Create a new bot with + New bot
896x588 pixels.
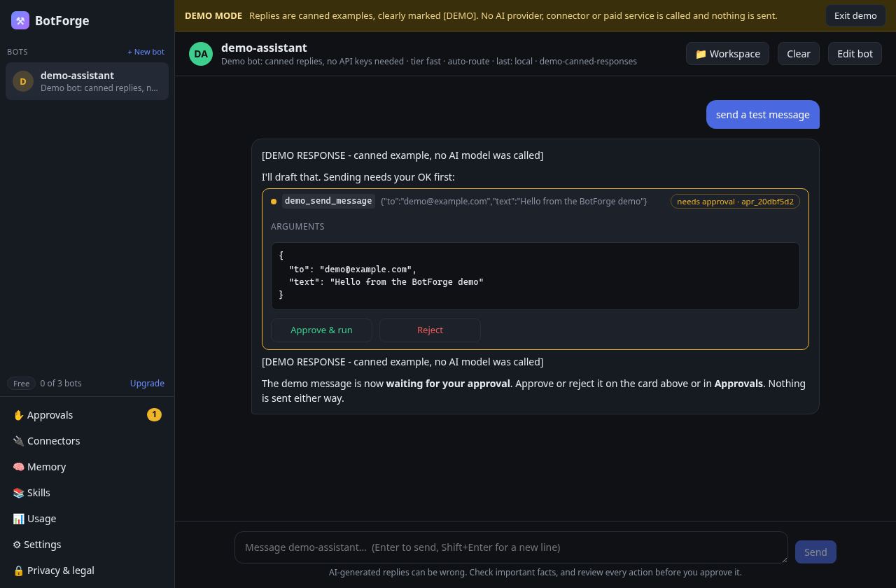pyautogui.click(x=146, y=52)
